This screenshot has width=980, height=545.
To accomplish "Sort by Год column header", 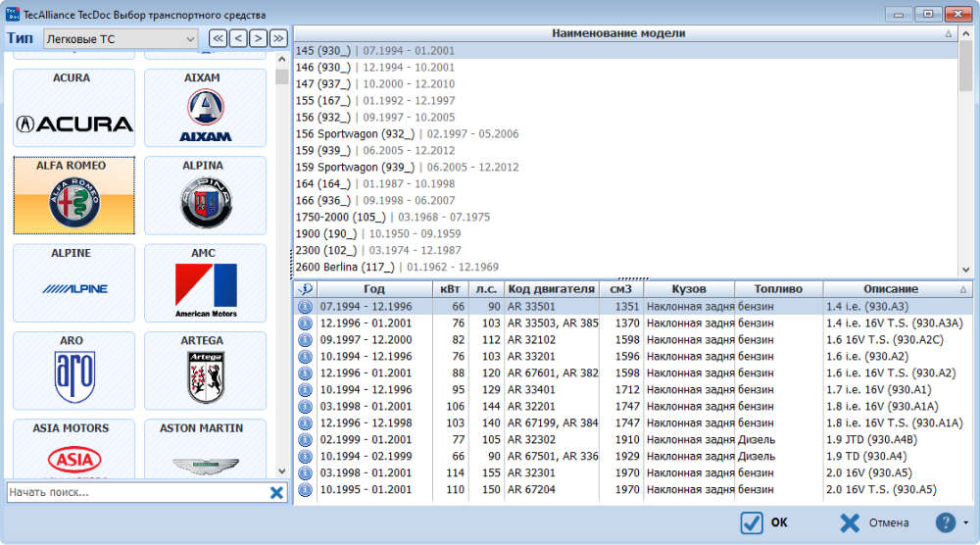I will point(374,289).
